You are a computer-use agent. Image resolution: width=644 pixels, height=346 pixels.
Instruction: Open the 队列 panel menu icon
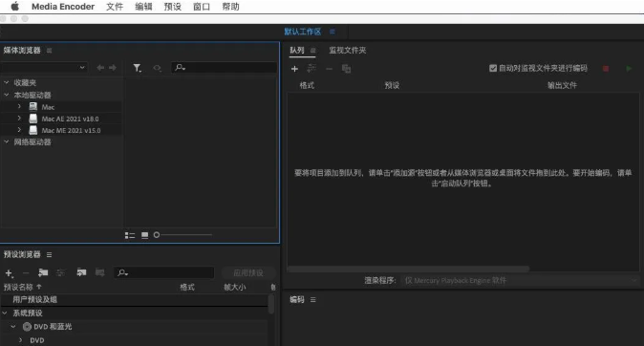pos(313,51)
